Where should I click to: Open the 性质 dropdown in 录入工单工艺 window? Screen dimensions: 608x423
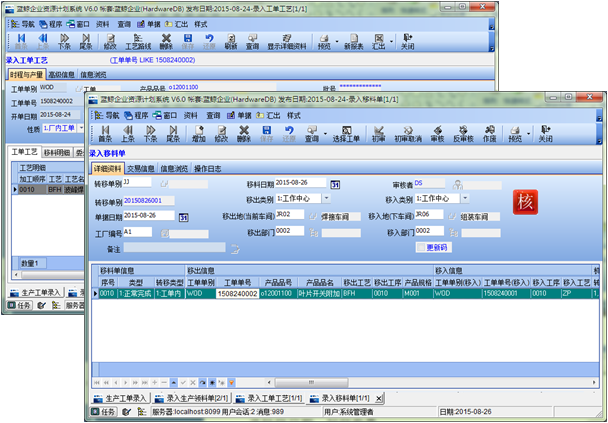tap(81, 128)
